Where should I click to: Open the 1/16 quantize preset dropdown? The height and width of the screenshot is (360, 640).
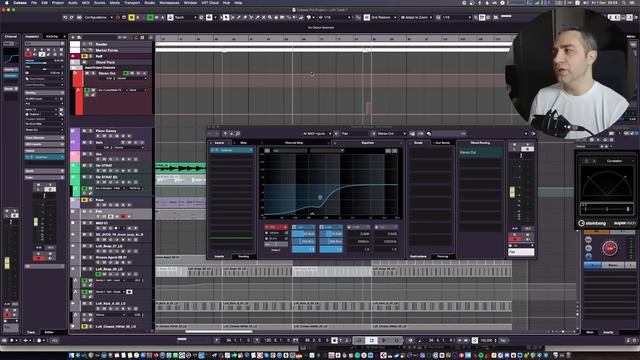coord(456,18)
